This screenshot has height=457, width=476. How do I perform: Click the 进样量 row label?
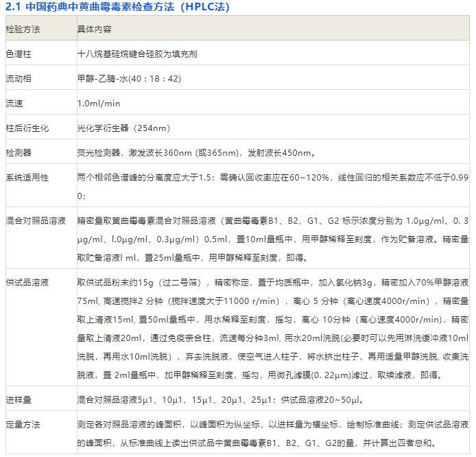pos(19,399)
